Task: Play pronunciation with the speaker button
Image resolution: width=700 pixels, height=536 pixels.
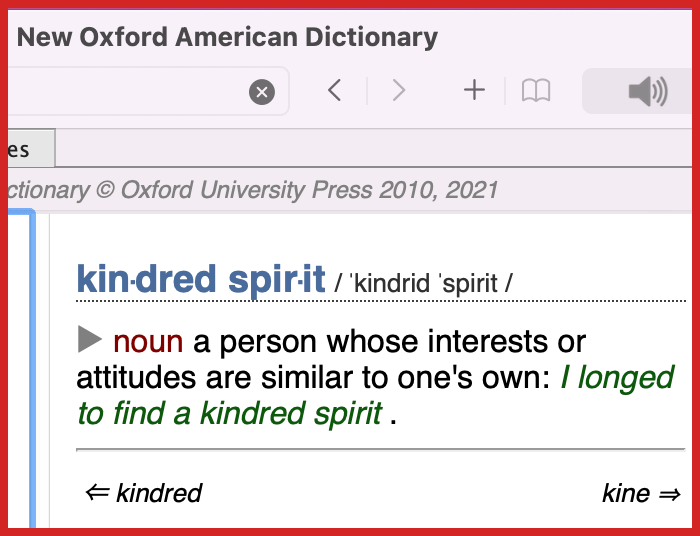Action: point(646,92)
